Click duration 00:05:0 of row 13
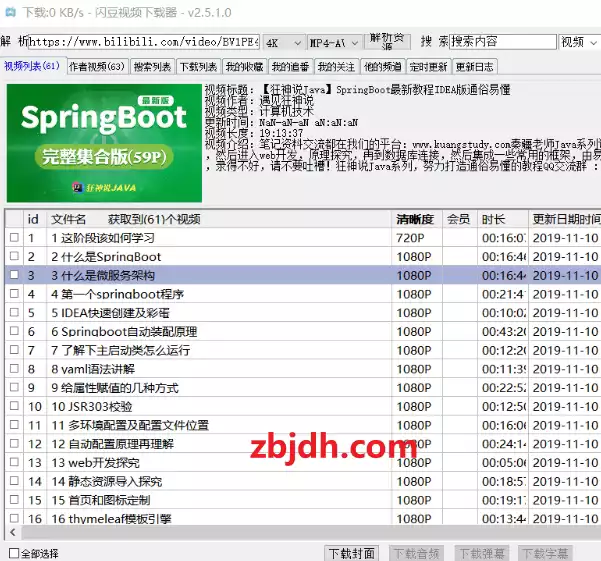The height and width of the screenshot is (561, 601). 503,463
